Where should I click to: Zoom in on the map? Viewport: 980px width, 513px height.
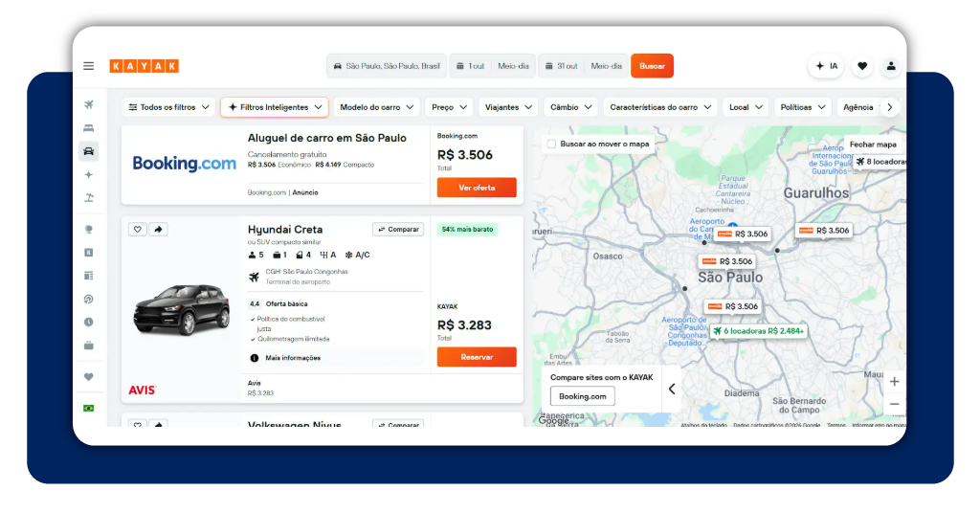(x=895, y=381)
